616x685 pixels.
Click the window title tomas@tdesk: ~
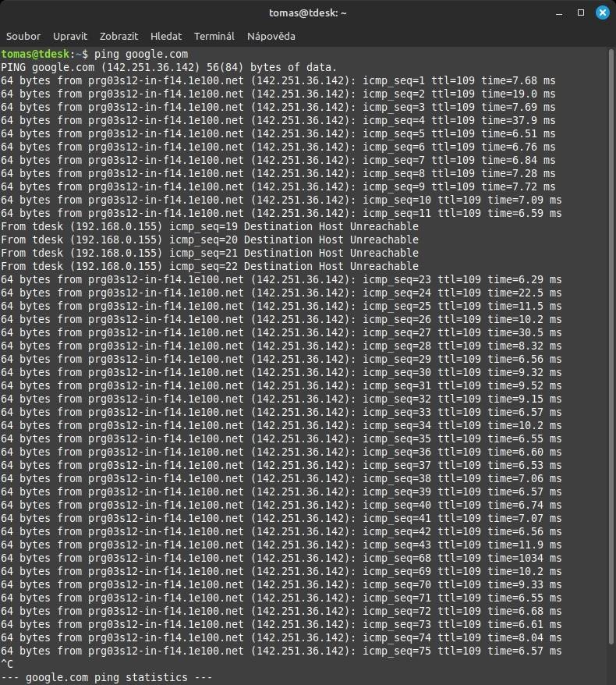pos(308,13)
